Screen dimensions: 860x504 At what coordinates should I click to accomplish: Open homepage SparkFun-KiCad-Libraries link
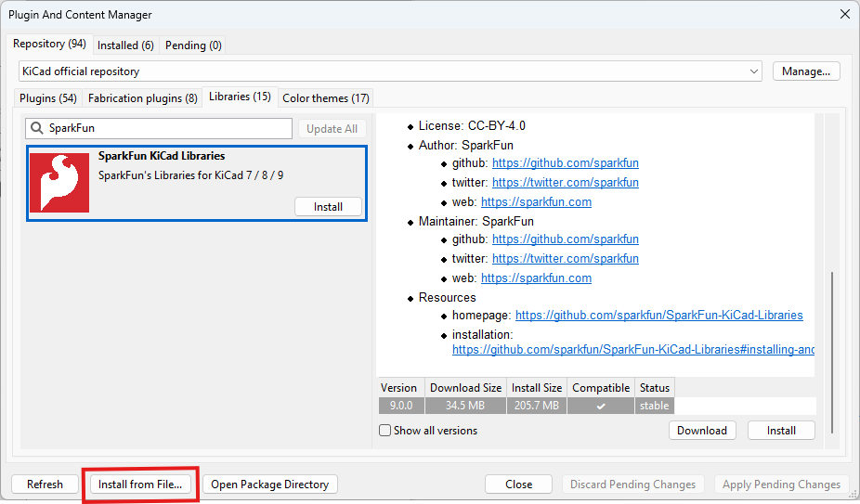pos(659,316)
